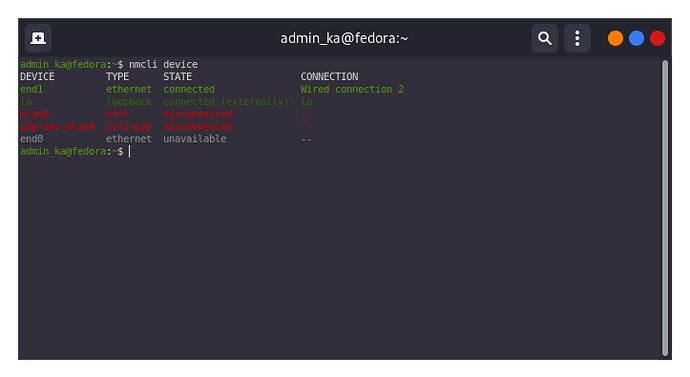The height and width of the screenshot is (377, 690).
Task: Click the DEVICE column header
Action: tap(37, 77)
